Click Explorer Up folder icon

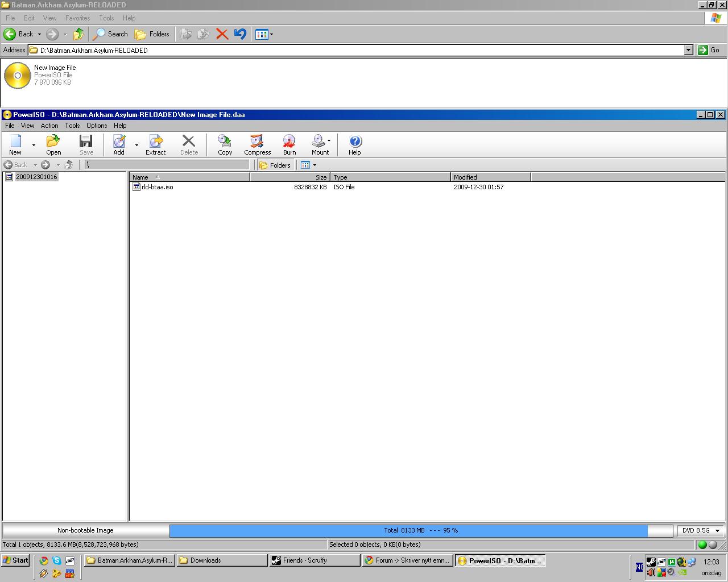tap(78, 34)
